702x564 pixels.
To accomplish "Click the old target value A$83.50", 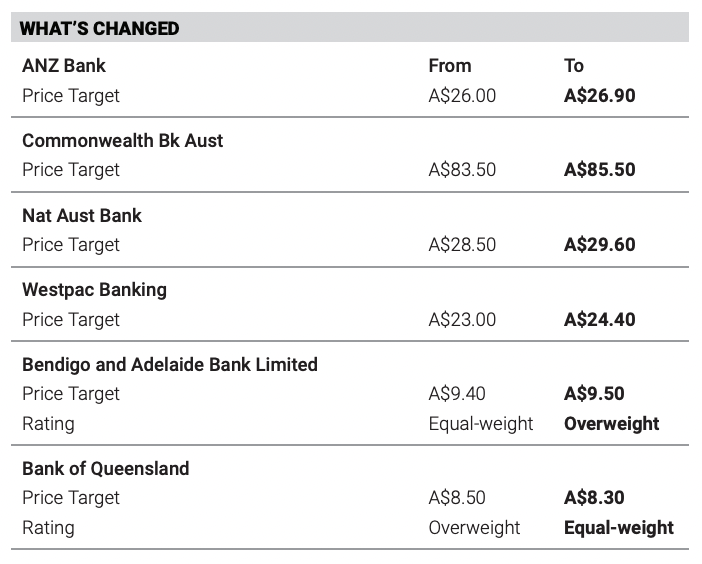I will coord(462,170).
